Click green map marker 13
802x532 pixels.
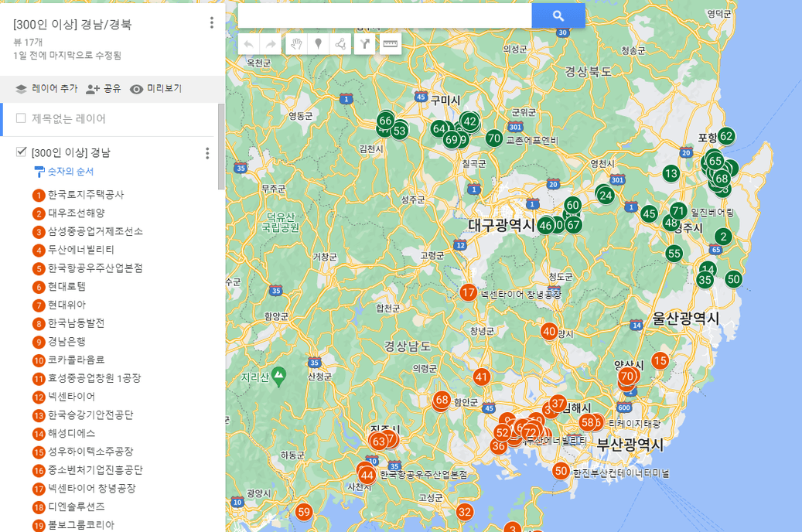click(x=671, y=174)
